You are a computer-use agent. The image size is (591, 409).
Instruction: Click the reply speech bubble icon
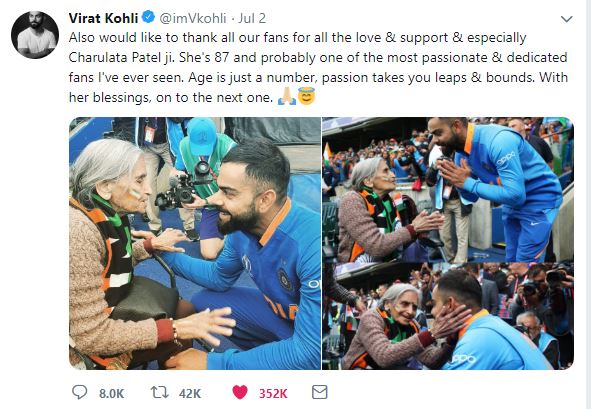[80, 392]
